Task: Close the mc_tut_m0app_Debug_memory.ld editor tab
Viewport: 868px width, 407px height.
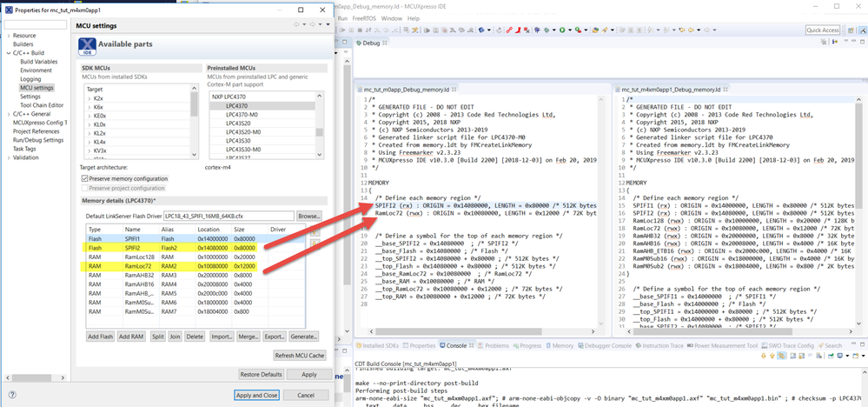Action: (x=454, y=90)
